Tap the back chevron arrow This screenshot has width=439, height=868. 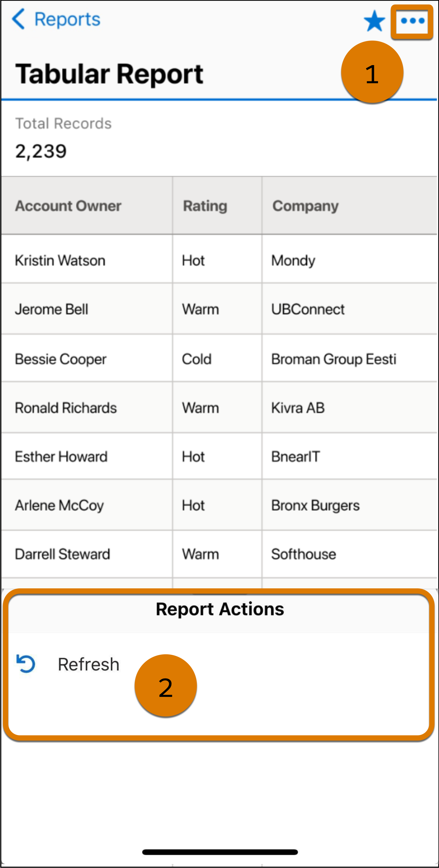click(18, 19)
